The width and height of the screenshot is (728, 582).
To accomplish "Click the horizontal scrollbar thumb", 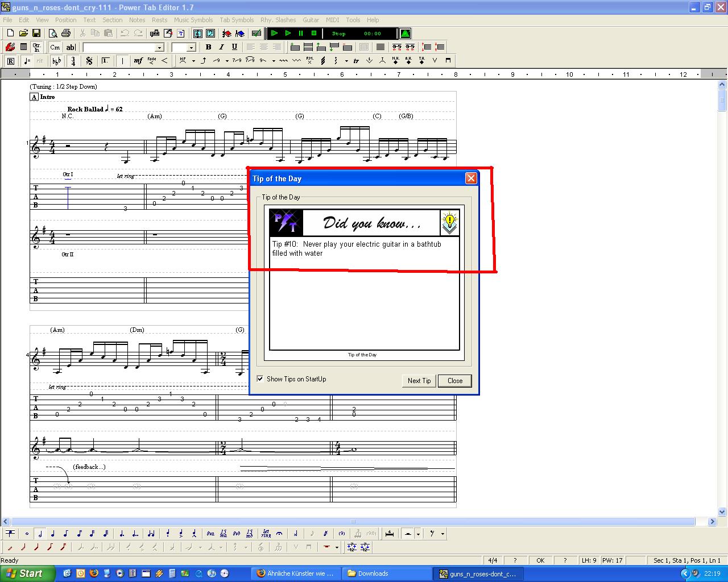I will tap(353, 521).
